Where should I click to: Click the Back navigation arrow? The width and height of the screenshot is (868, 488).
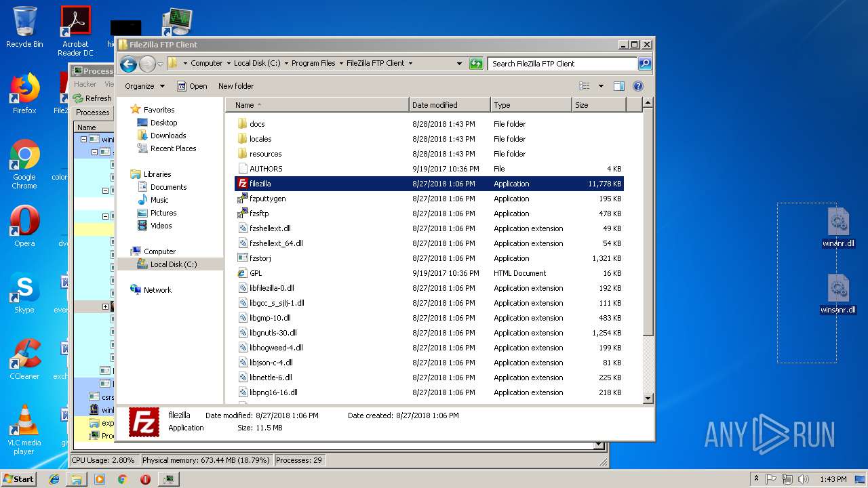(128, 64)
